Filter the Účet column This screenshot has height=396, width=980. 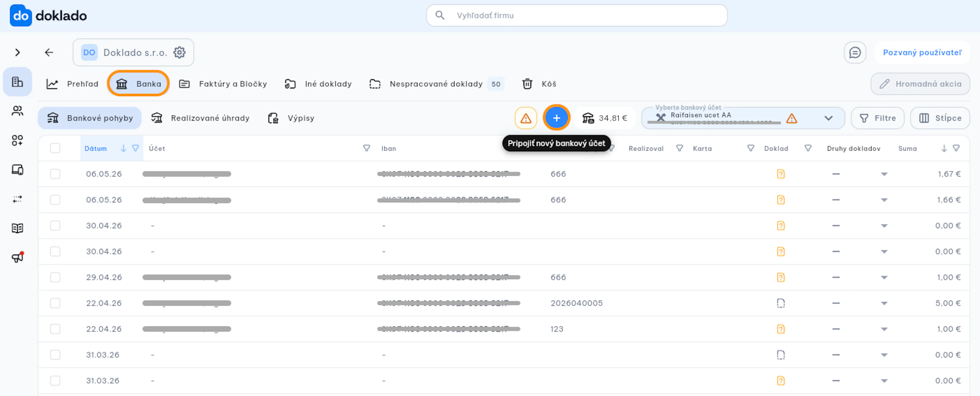pos(366,148)
